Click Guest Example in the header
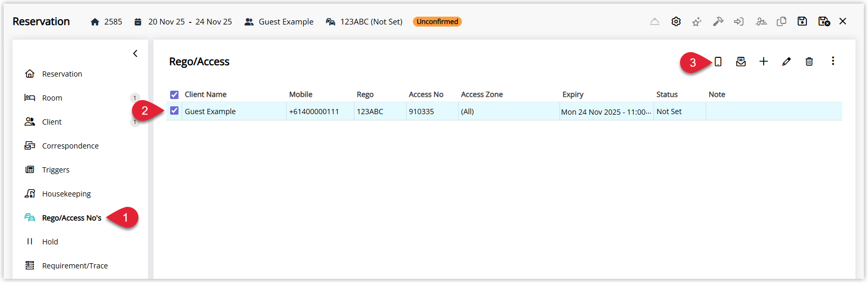The width and height of the screenshot is (868, 283). (x=286, y=22)
